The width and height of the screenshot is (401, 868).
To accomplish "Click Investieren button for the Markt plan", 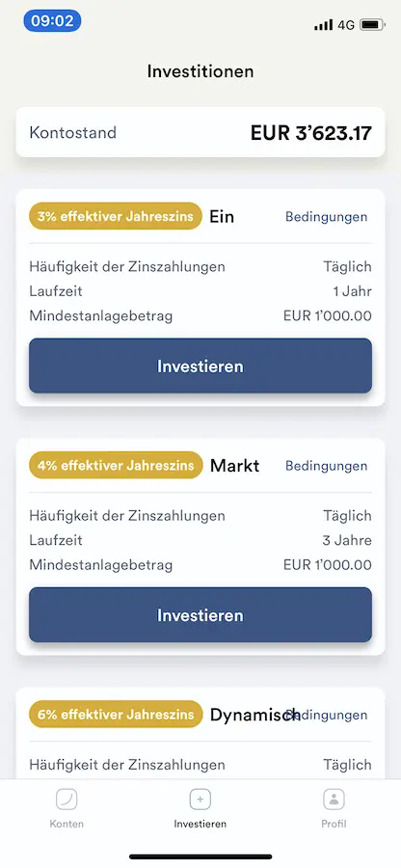I will coord(200,615).
